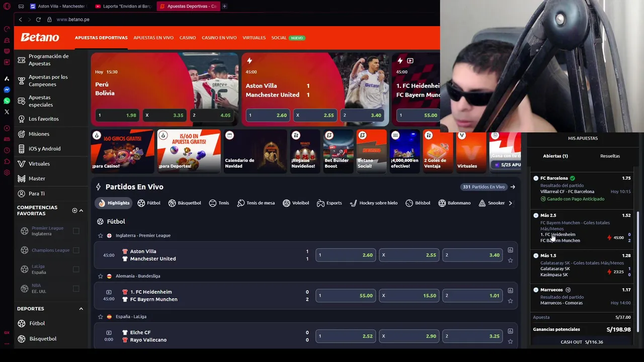
Task: Check the NBA favorite checkbox
Action: tap(76, 288)
